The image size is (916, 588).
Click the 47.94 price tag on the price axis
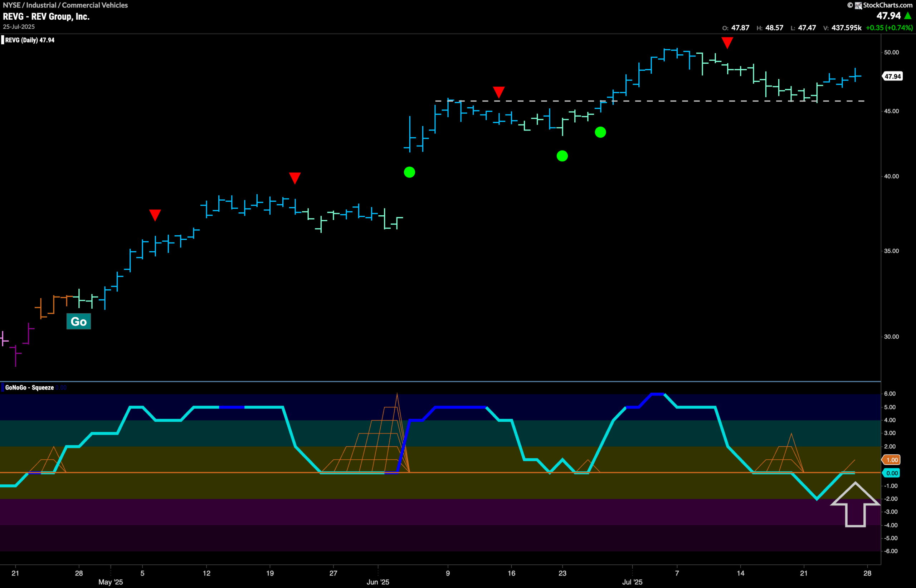click(892, 77)
